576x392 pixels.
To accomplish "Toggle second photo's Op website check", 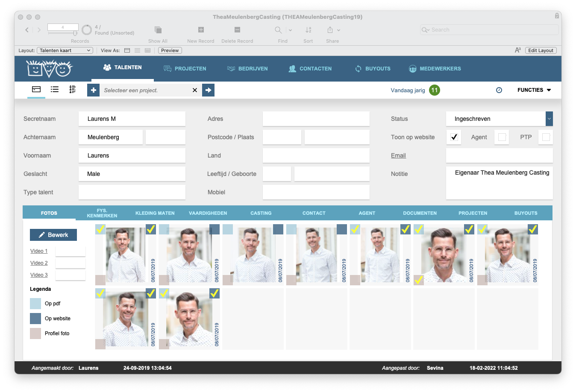I will (x=215, y=229).
